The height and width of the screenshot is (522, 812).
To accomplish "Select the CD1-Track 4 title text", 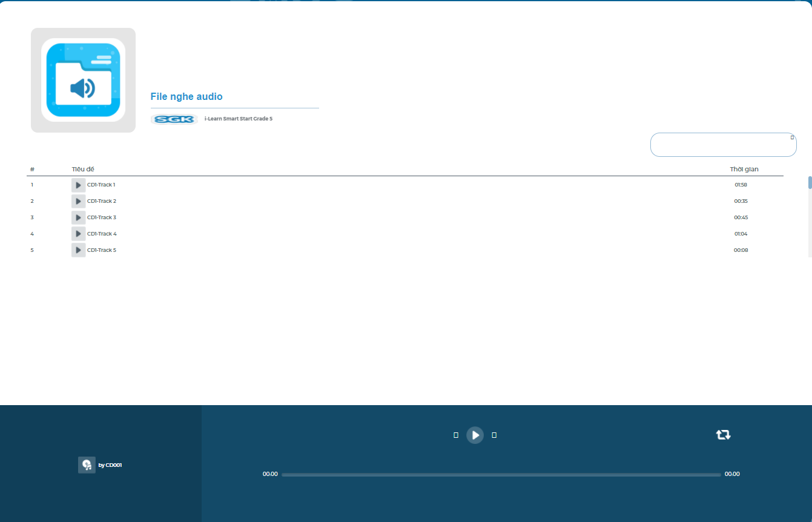I will (102, 234).
